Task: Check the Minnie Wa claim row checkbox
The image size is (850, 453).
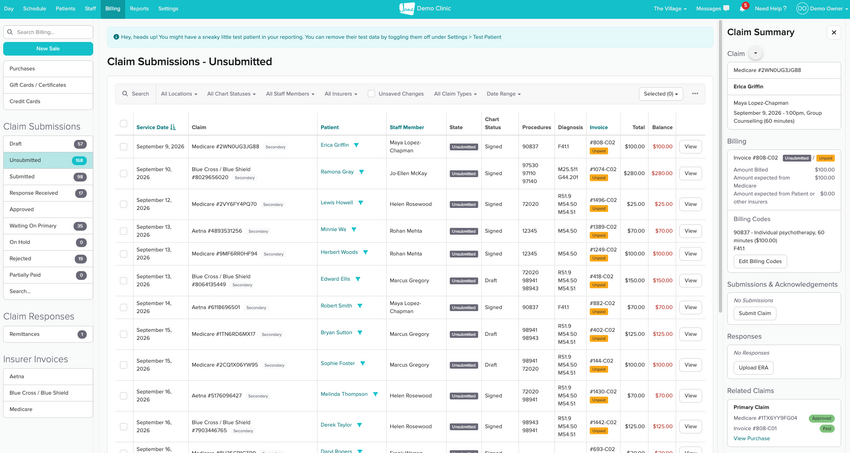Action: [124, 231]
